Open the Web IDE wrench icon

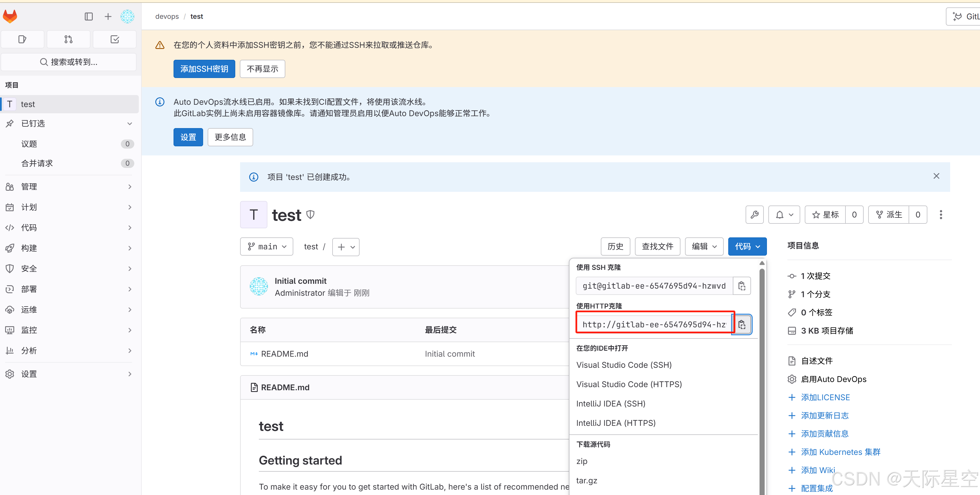coord(754,214)
